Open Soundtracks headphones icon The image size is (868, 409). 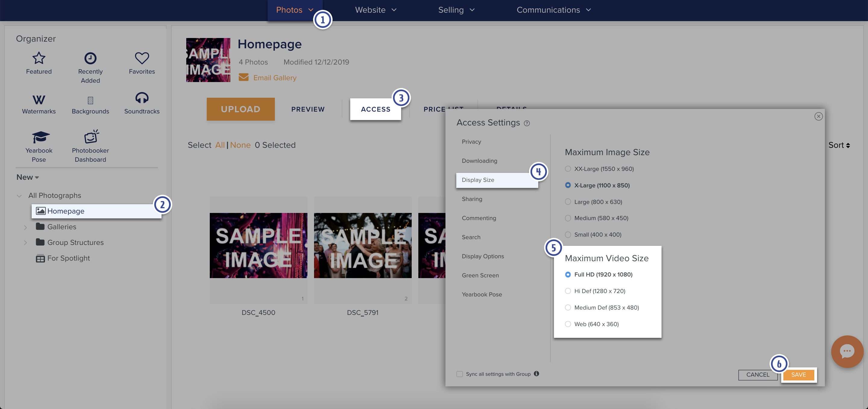142,98
